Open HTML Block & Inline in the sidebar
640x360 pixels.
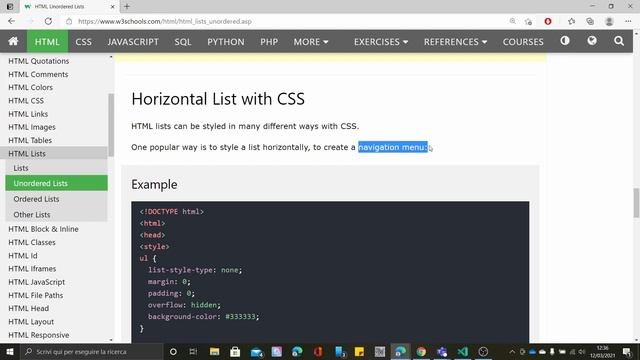[43, 229]
